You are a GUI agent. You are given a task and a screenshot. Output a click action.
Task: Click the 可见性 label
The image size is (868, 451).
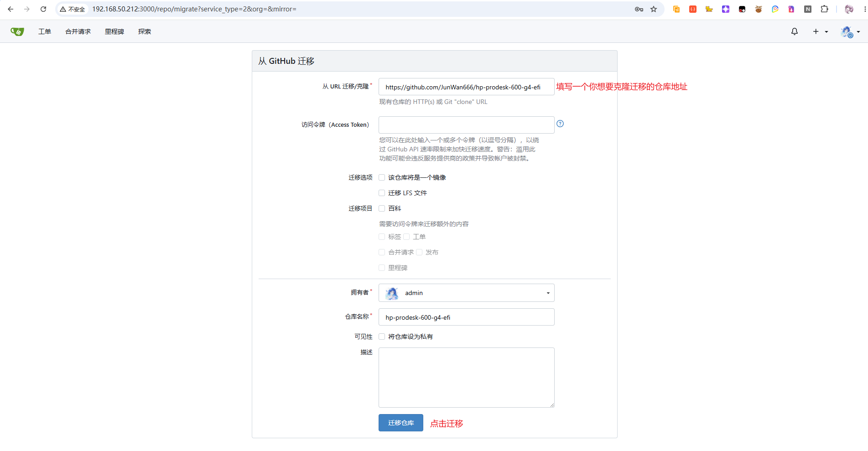[x=364, y=337]
